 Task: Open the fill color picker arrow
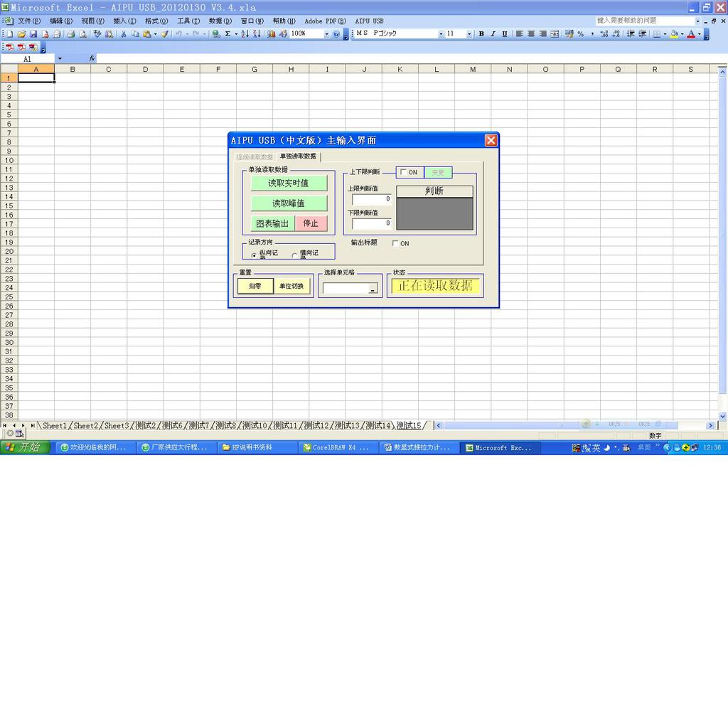tap(682, 34)
